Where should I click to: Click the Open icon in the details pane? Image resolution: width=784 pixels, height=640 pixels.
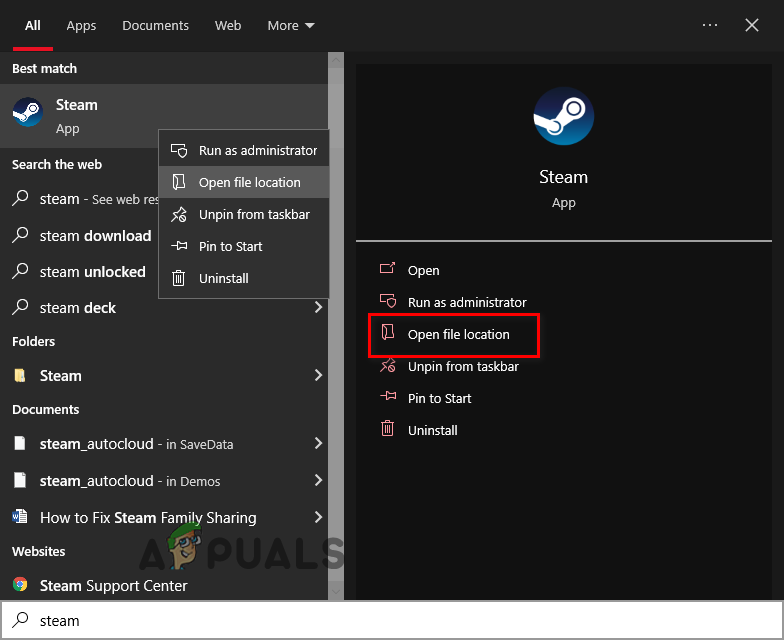tap(388, 269)
